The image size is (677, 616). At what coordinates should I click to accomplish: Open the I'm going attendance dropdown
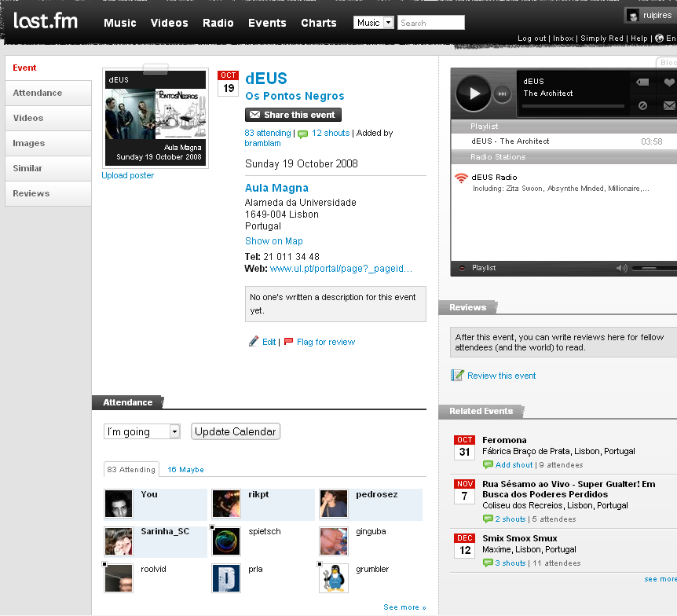[142, 431]
